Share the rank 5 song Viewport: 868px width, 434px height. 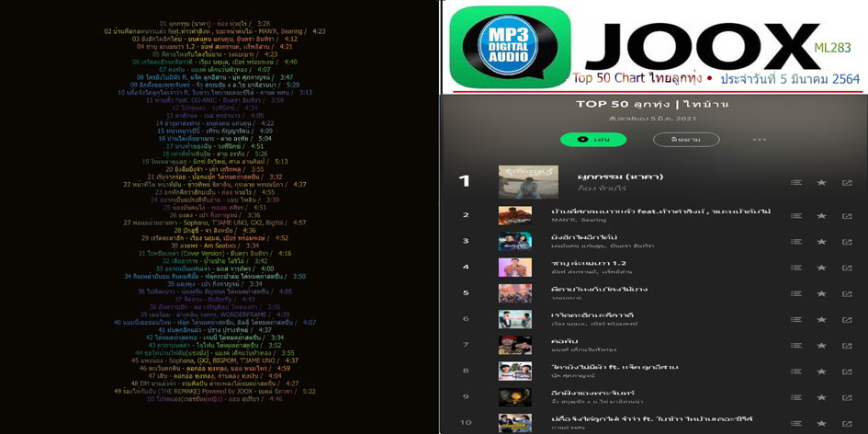(847, 293)
